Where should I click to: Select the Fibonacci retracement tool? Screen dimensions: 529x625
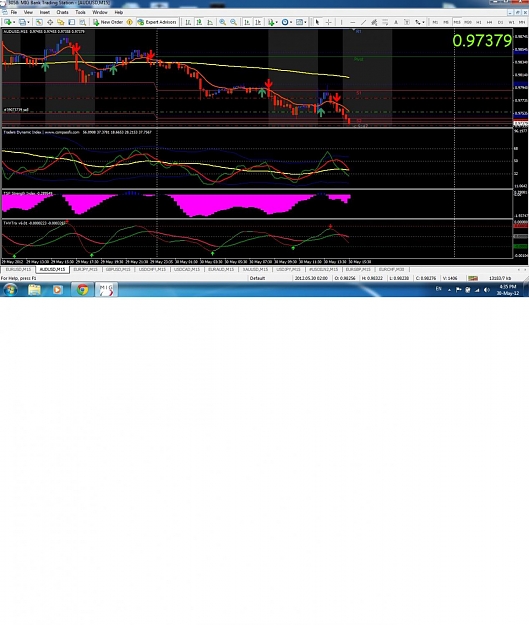tap(385, 22)
